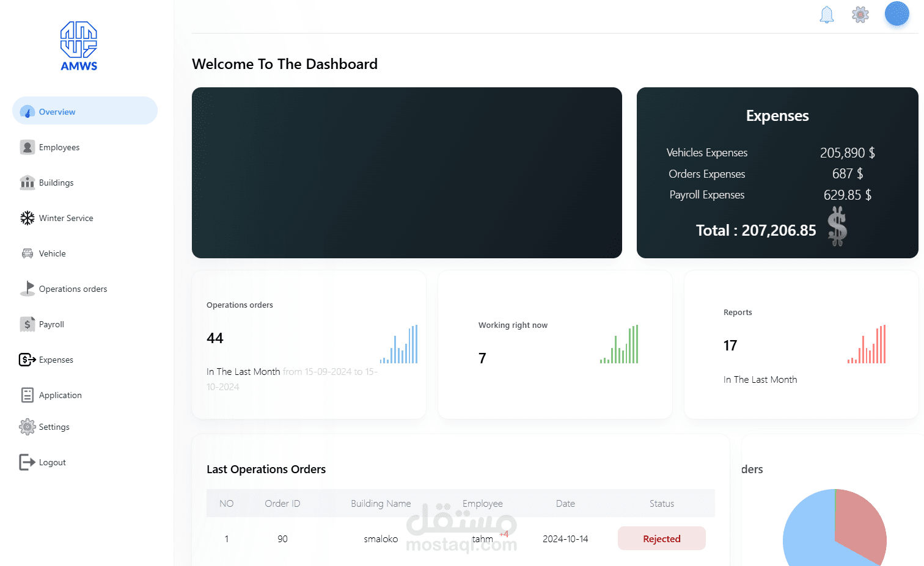Click the Building Name column header
Image resolution: width=924 pixels, height=566 pixels.
(381, 504)
